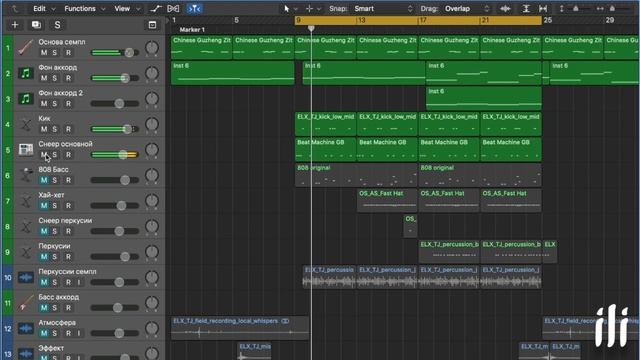
Task: Click pan knob of Перкусии track
Action: 152,252
